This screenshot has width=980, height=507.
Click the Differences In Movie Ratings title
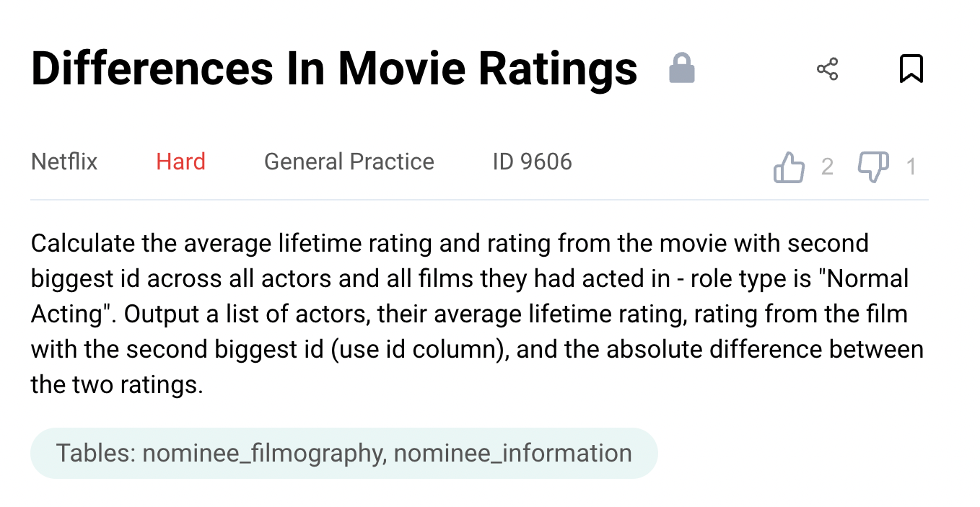334,69
